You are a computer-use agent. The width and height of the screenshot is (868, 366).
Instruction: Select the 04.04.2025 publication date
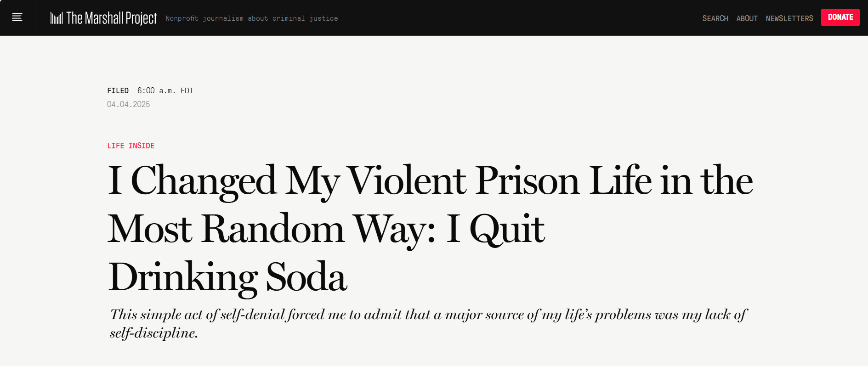click(128, 104)
